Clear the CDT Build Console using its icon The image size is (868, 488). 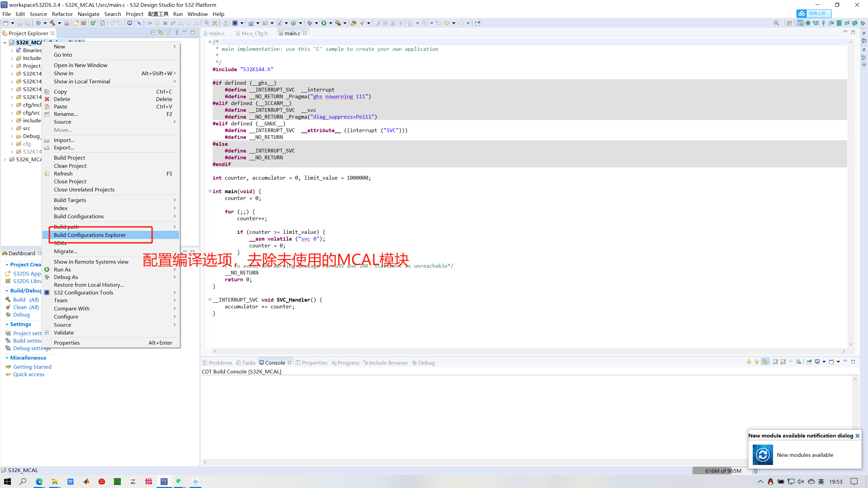coord(798,362)
